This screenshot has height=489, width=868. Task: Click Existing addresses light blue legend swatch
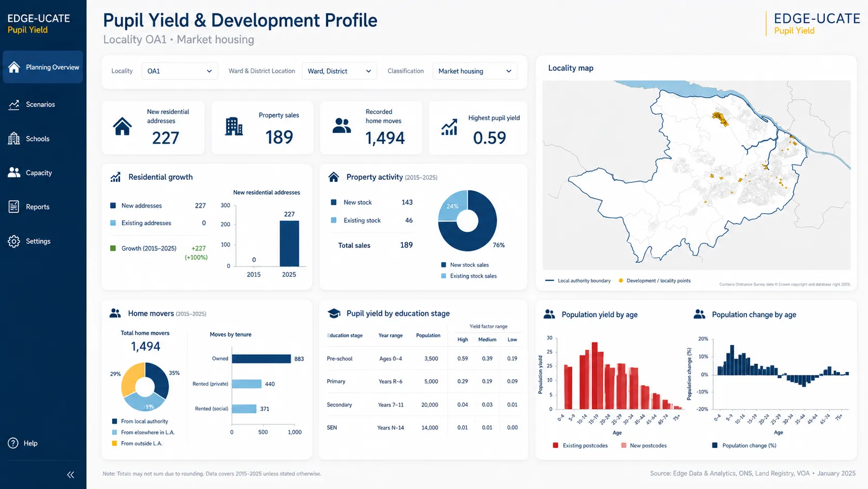tap(113, 223)
